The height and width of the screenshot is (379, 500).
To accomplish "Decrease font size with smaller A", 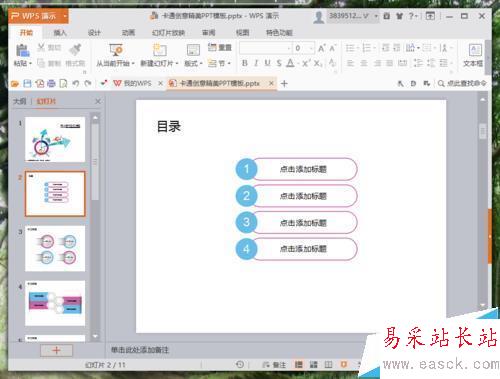I will (332, 48).
